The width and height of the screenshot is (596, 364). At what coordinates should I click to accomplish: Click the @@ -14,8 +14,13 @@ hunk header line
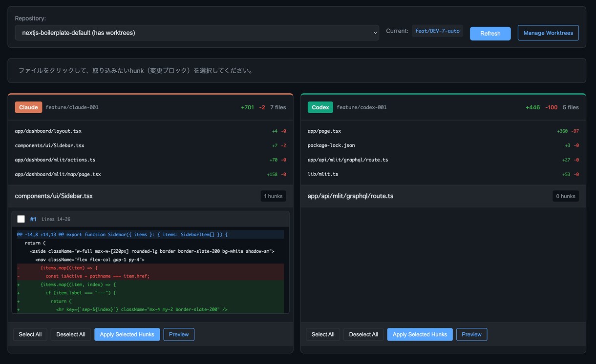pyautogui.click(x=150, y=235)
